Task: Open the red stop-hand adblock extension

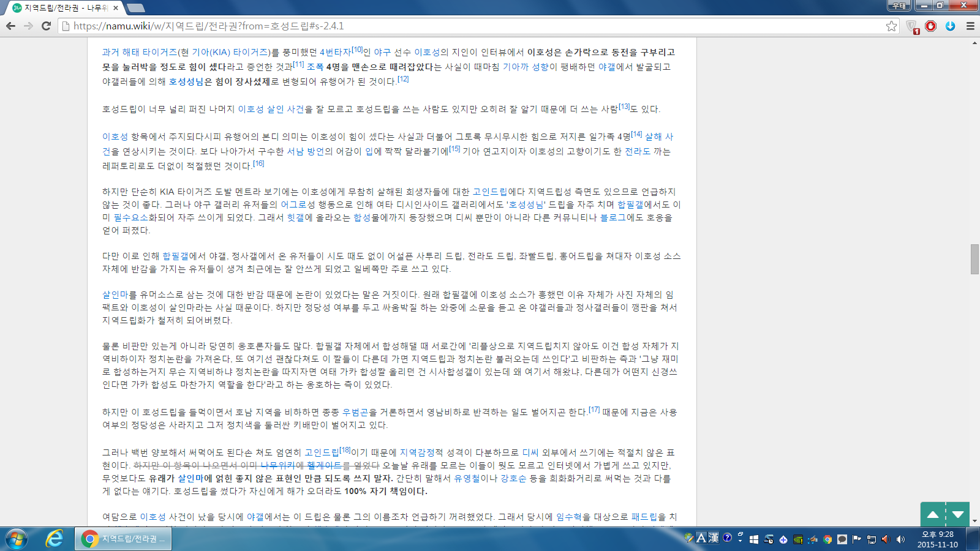Action: tap(931, 26)
